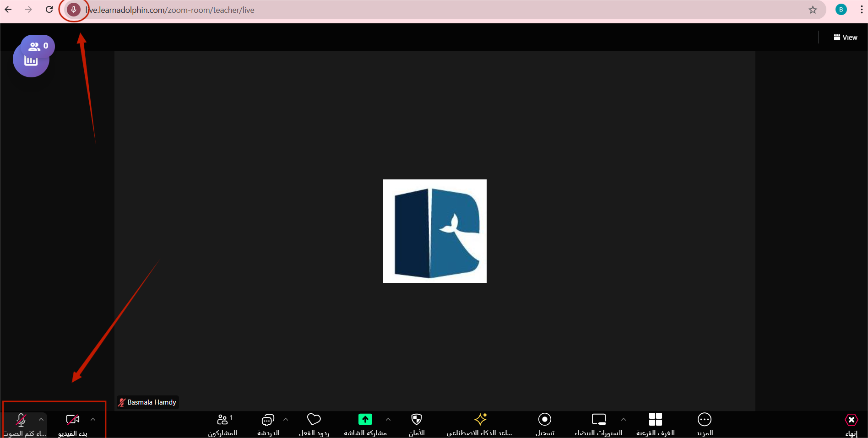End the meeting with إنهاء button
The height and width of the screenshot is (438, 868).
(851, 424)
